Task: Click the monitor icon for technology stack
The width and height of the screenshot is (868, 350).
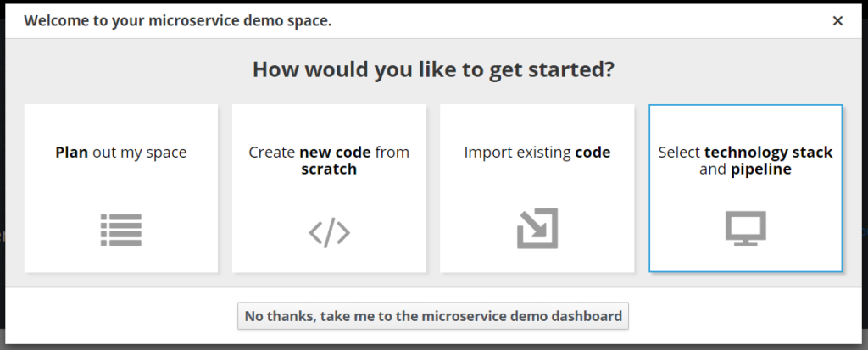Action: click(x=745, y=229)
